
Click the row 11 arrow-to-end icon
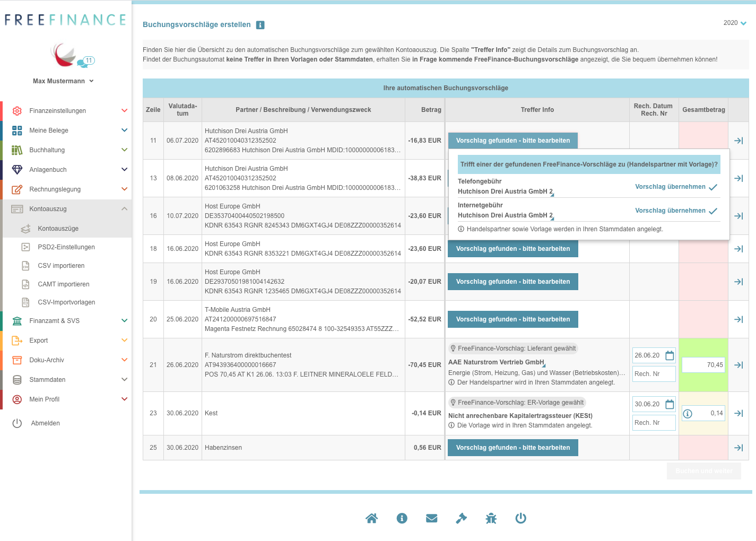click(x=738, y=141)
